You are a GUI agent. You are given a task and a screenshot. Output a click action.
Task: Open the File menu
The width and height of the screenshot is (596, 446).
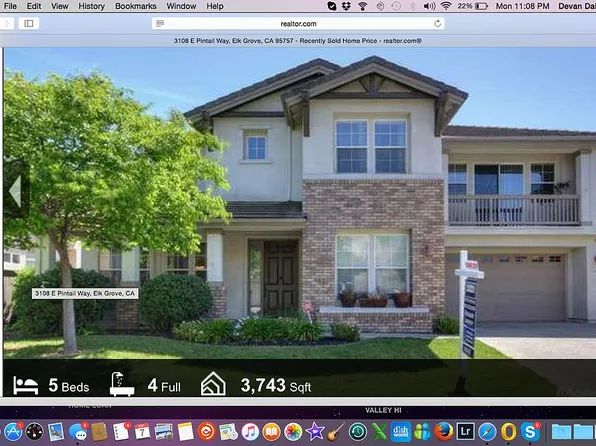[10, 6]
